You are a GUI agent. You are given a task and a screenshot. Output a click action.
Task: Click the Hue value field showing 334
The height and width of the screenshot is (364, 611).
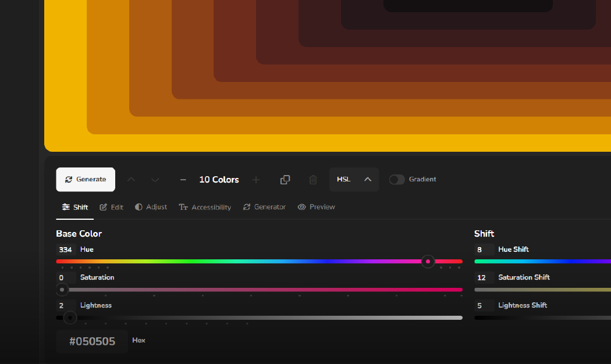click(65, 249)
